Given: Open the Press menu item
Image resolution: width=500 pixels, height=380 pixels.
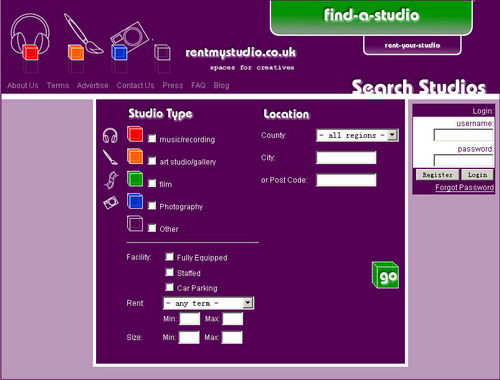Looking at the screenshot, I should [x=173, y=85].
